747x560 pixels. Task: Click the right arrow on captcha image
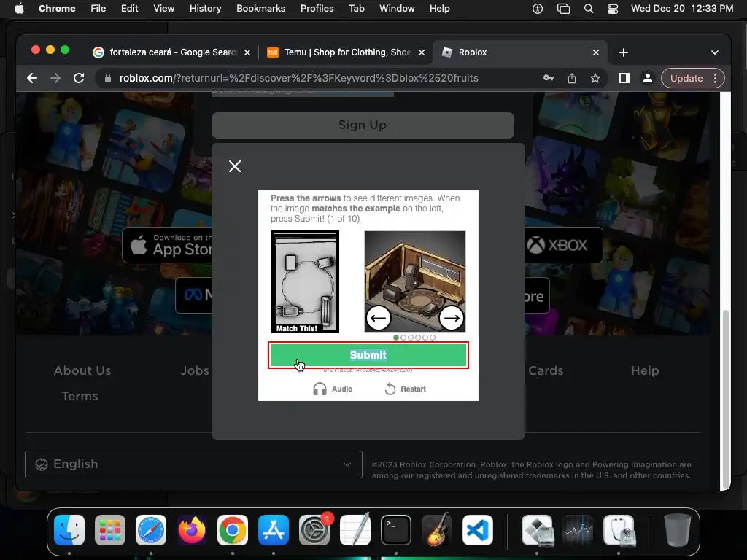tap(451, 318)
